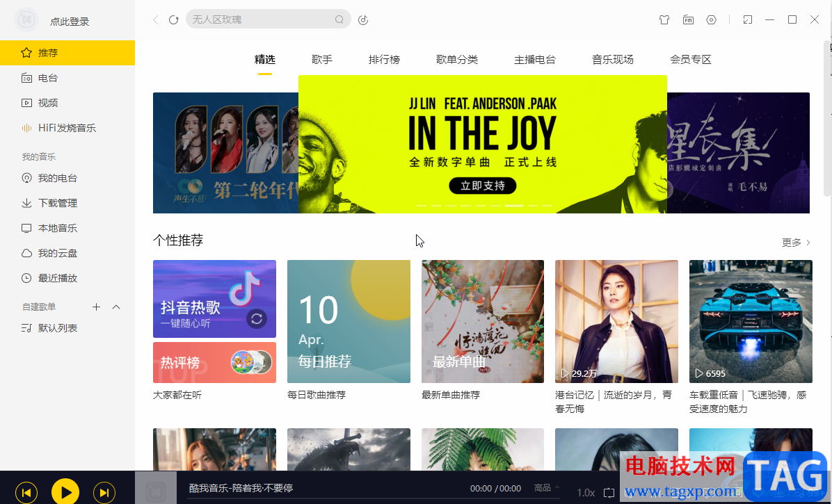Switch to the 排行榜 tab
This screenshot has height=504, width=832.
point(384,59)
